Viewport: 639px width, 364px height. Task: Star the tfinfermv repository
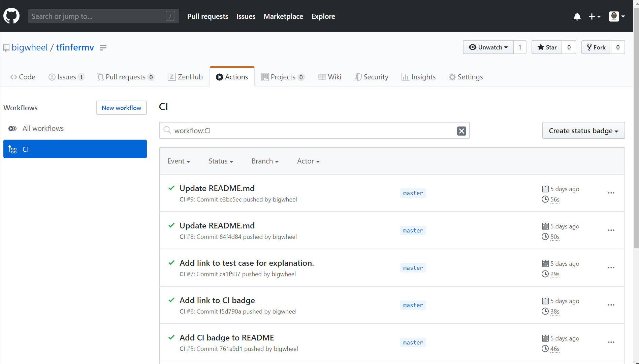tap(547, 47)
